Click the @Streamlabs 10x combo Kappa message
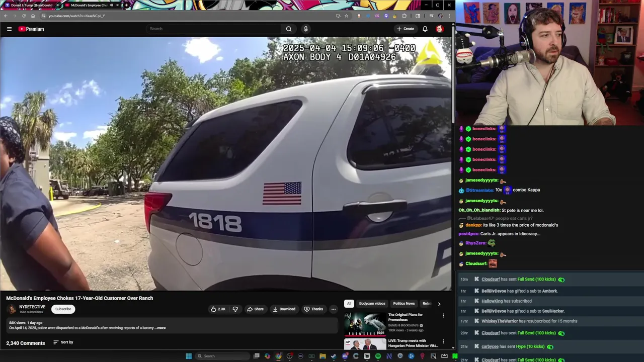This screenshot has width=644, height=362. click(x=499, y=190)
